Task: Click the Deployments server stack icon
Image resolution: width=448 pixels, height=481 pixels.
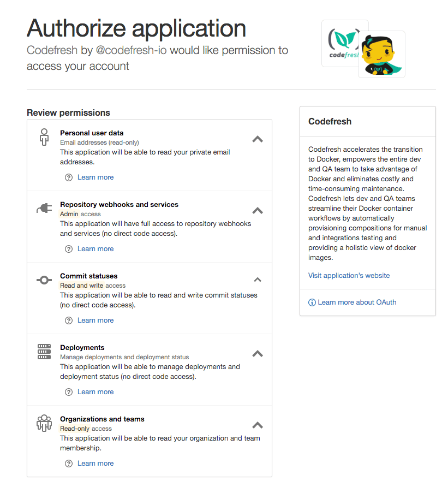Action: click(x=44, y=352)
